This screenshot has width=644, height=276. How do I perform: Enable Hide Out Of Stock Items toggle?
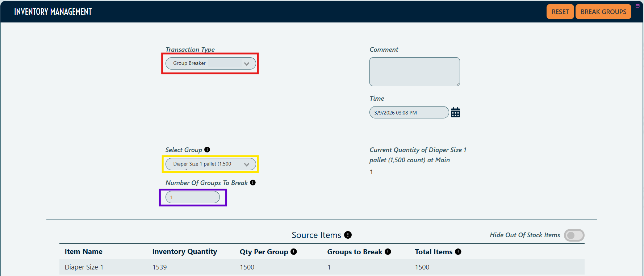(x=574, y=235)
